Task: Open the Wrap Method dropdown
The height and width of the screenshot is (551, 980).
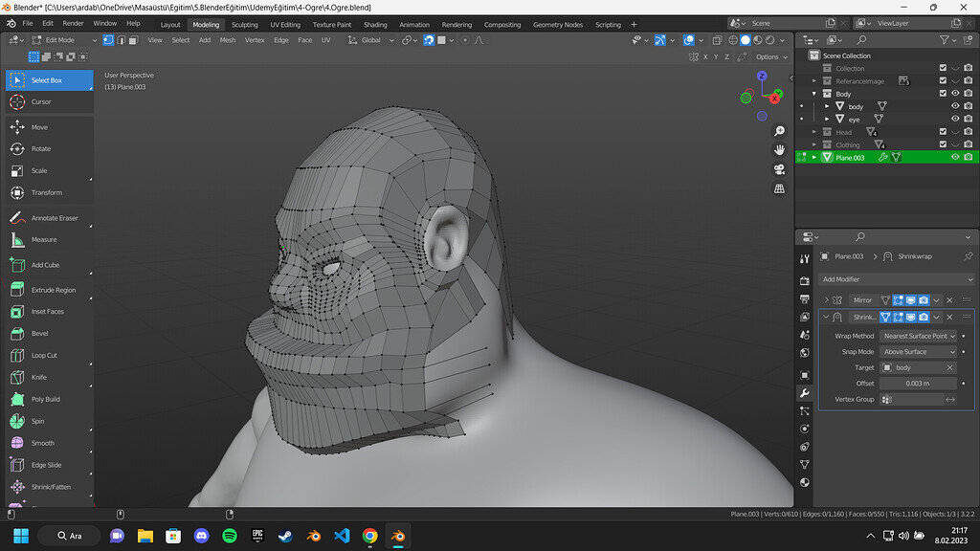Action: 919,336
